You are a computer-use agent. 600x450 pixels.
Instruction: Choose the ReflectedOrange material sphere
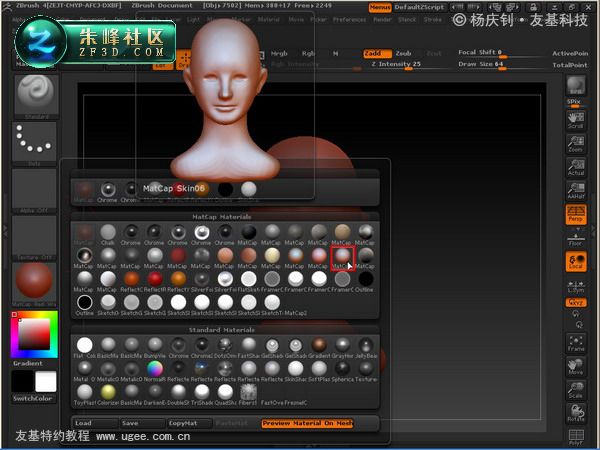tap(131, 282)
